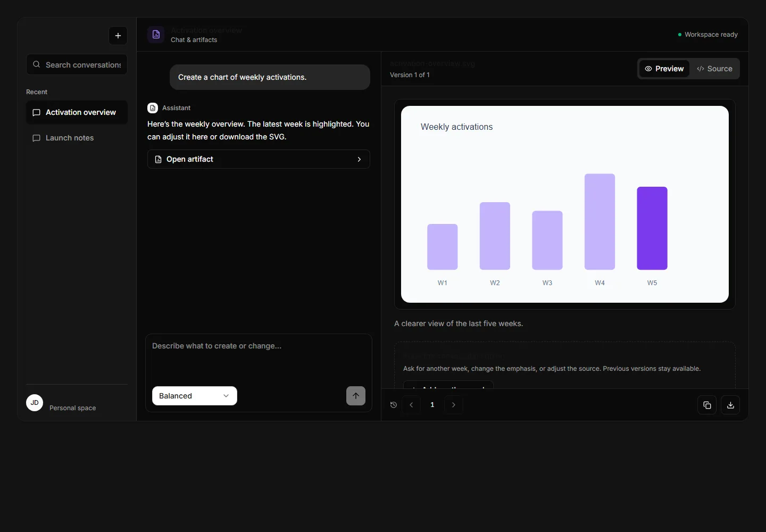
Task: Click the Weekly activations chart title
Action: coord(456,127)
